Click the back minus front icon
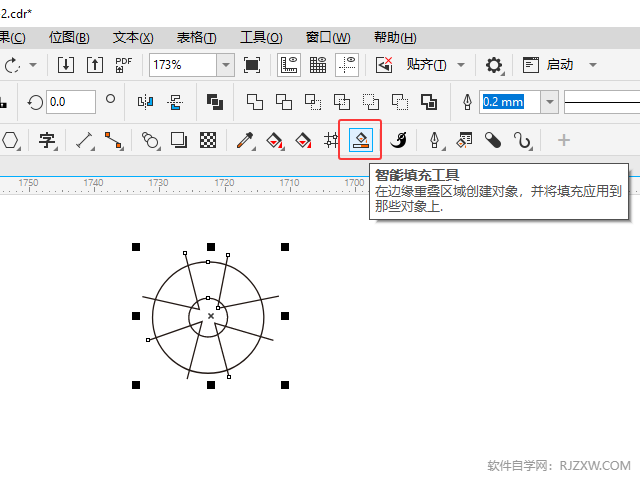 (400, 102)
